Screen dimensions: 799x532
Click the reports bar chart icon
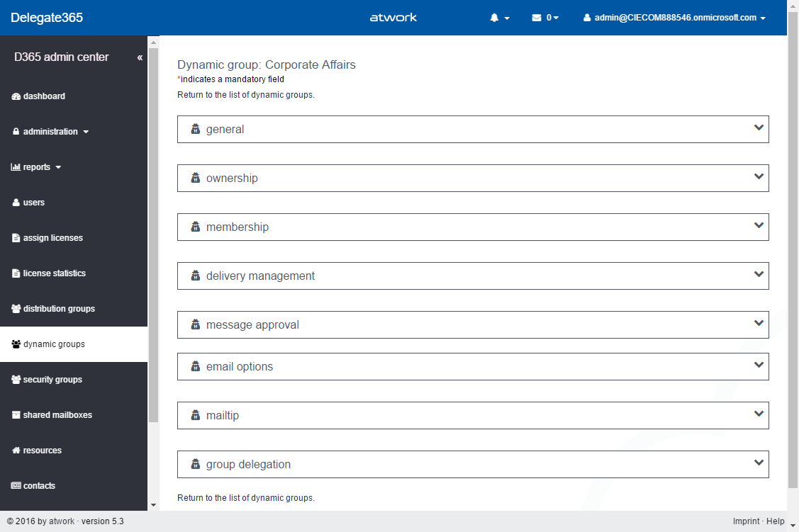point(16,167)
